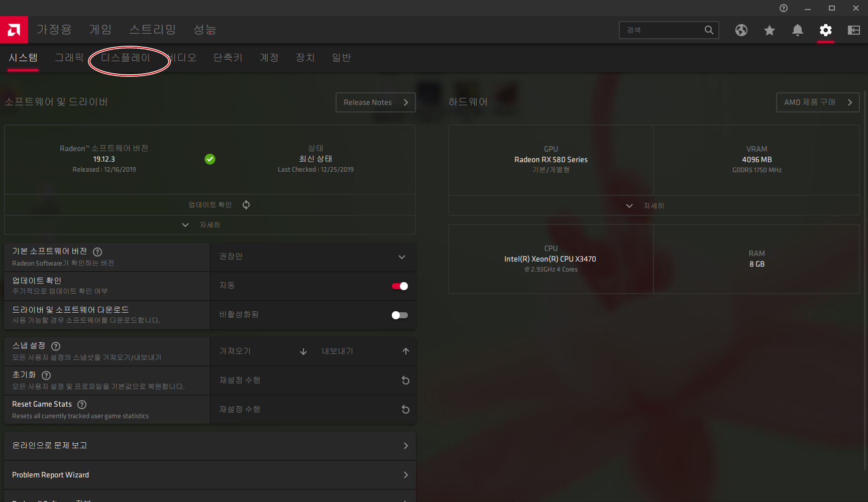
Task: Click the 8 GB RAM value
Action: tap(757, 264)
